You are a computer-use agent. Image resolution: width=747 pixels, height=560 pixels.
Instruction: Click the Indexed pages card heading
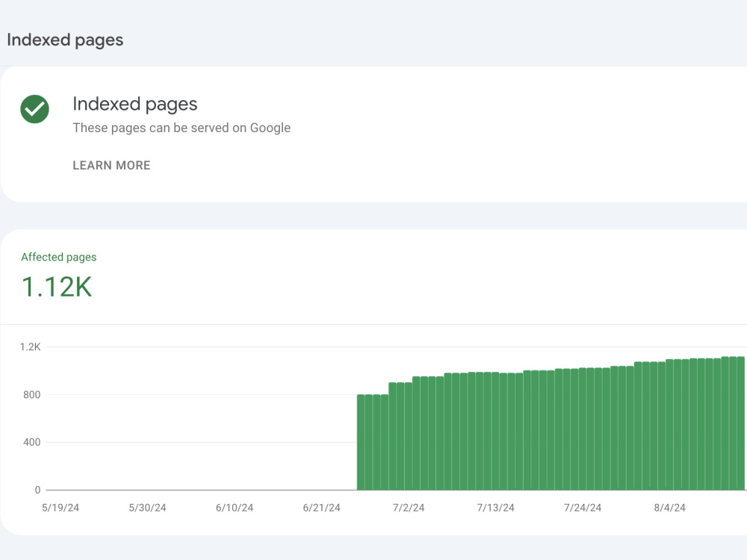point(134,105)
